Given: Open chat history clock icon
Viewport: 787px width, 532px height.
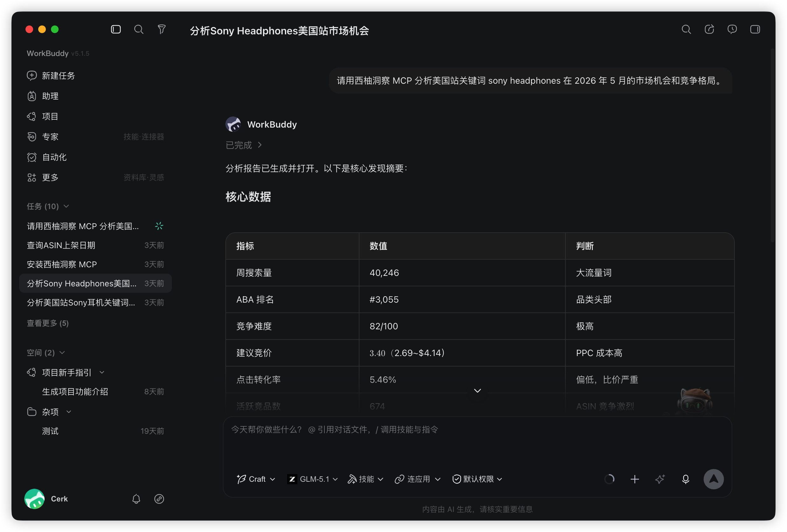Looking at the screenshot, I should click(732, 30).
